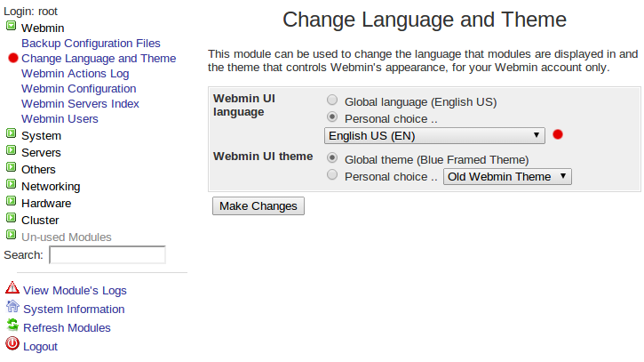Open the English US (EN) language dropdown

434,136
